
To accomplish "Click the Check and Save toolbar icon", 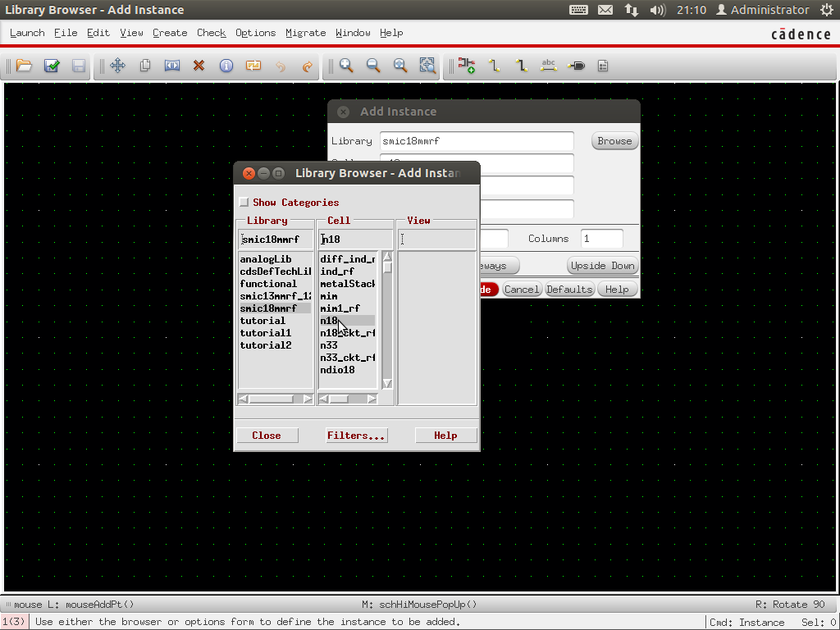I will [52, 66].
